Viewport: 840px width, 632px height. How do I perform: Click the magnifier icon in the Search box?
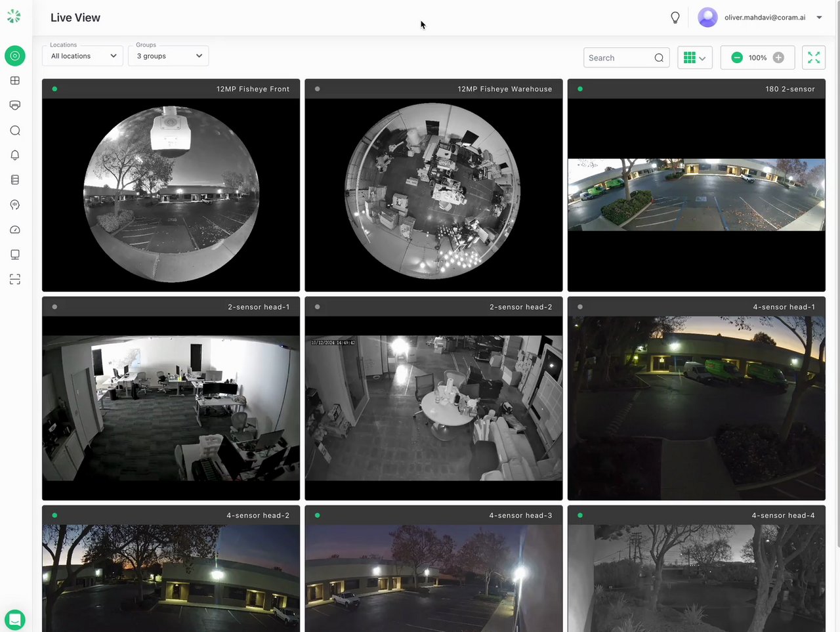(x=659, y=58)
